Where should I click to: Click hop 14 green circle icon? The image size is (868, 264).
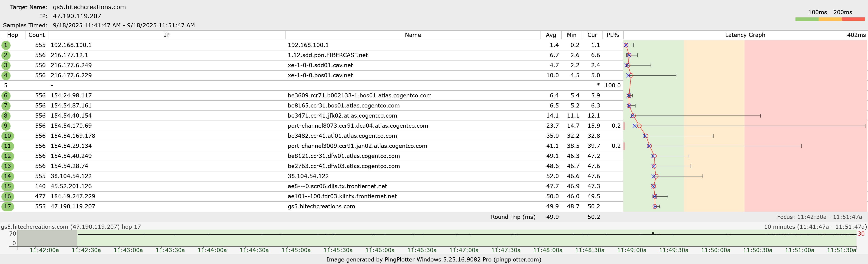[x=7, y=176]
